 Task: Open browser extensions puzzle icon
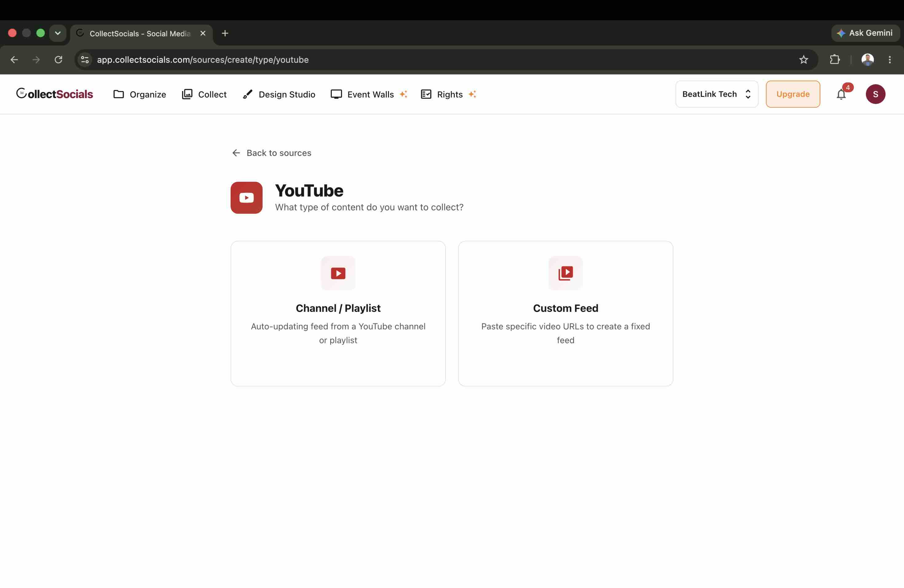click(x=835, y=60)
